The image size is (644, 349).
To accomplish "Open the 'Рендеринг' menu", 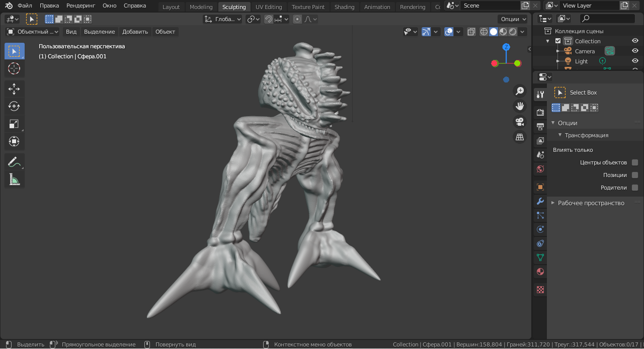I will click(x=80, y=6).
